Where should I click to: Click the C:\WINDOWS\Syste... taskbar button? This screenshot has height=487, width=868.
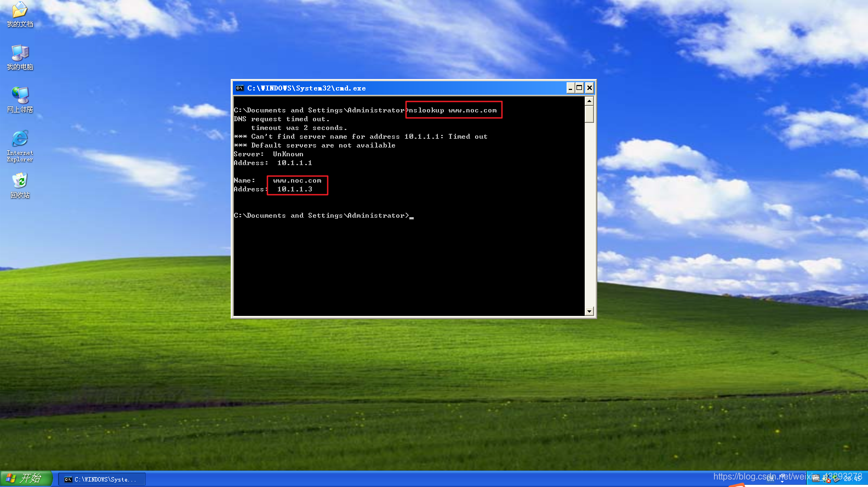point(102,479)
